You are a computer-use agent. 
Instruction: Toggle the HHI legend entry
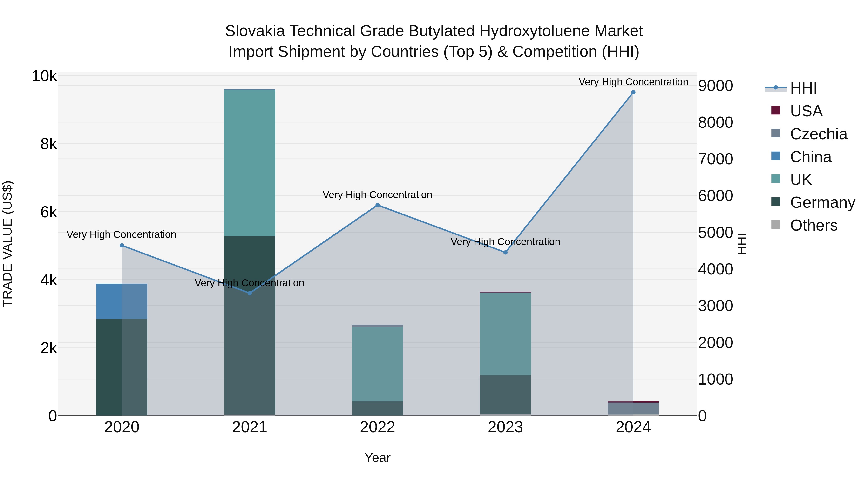[791, 88]
